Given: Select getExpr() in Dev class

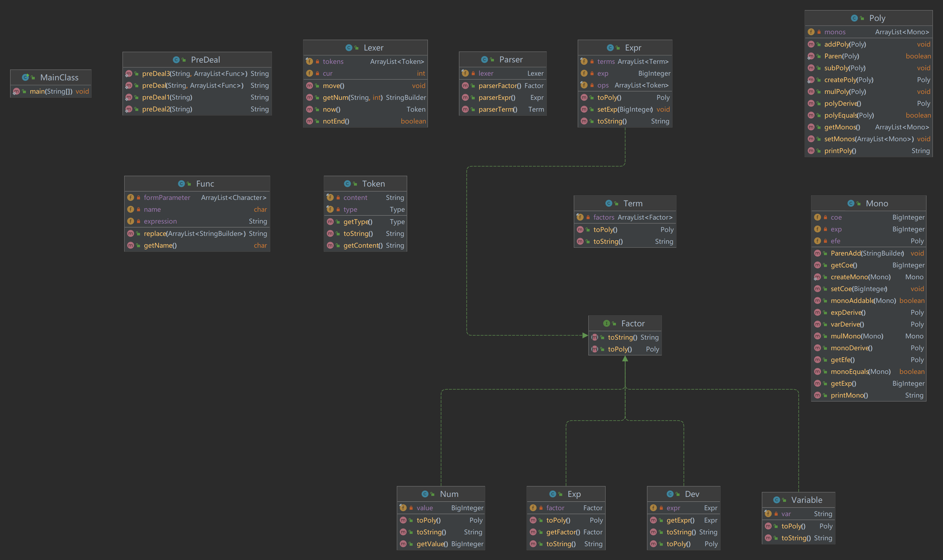Looking at the screenshot, I should point(684,520).
